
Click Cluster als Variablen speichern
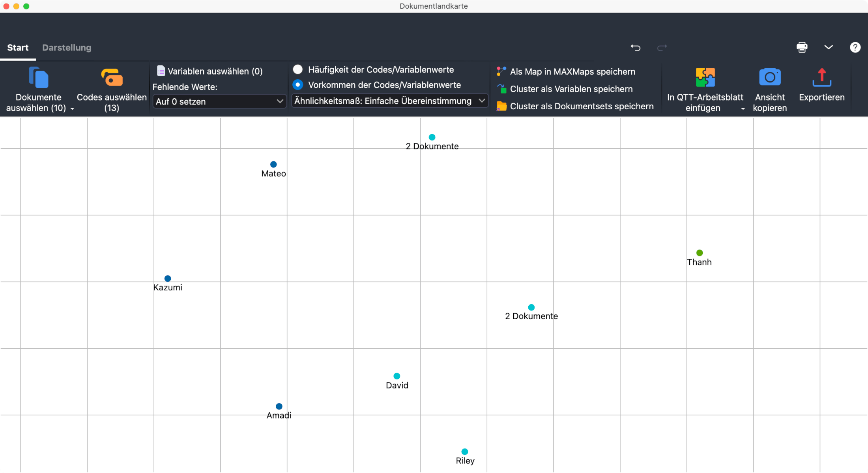click(571, 89)
